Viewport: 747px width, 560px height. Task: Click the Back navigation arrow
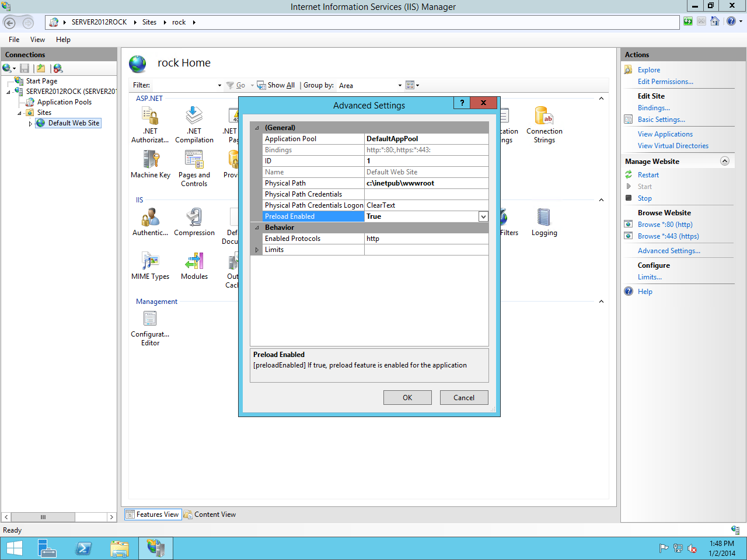click(x=10, y=22)
